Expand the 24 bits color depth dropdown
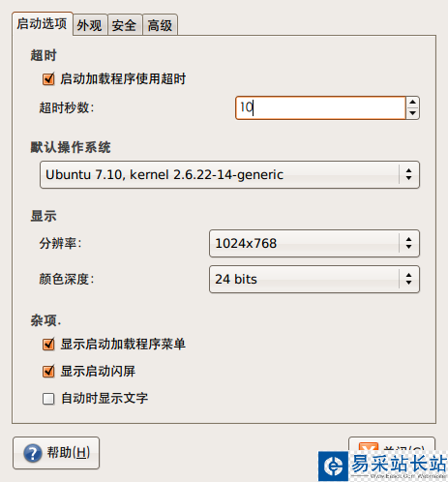Viewport: 448px width, 482px height. [314, 279]
